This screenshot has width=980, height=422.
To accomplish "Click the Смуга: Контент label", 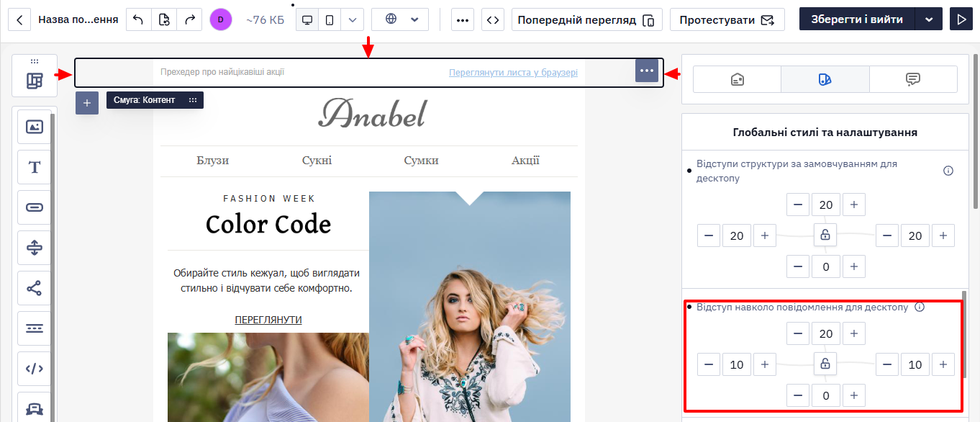I will tap(144, 100).
